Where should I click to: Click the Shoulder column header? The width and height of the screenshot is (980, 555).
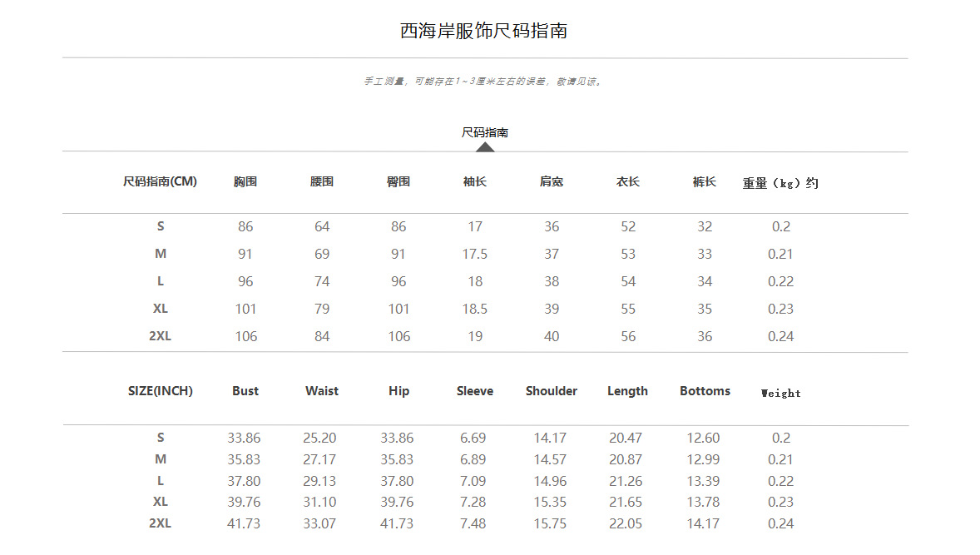pyautogui.click(x=552, y=391)
